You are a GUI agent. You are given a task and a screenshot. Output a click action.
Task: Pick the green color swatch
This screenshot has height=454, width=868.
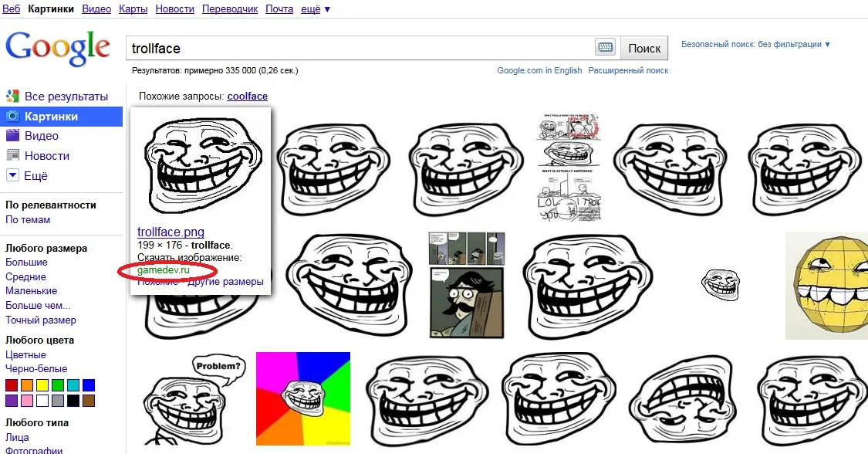pos(58,385)
